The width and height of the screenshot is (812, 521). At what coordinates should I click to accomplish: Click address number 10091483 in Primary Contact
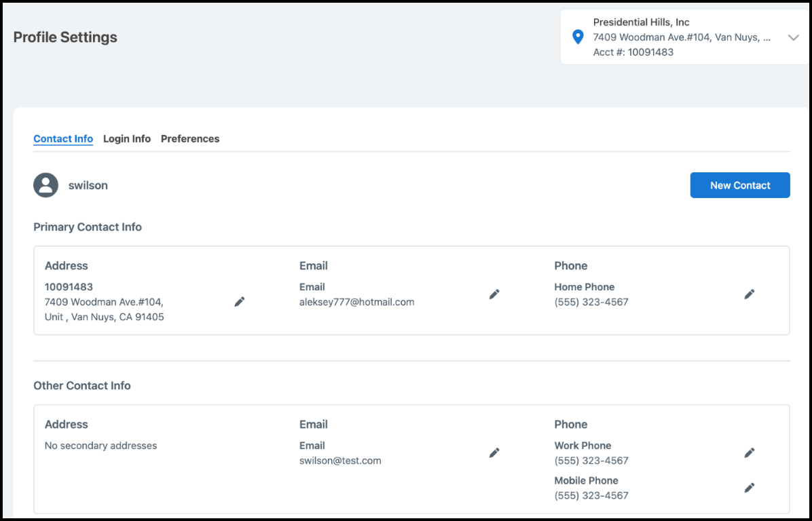(69, 287)
